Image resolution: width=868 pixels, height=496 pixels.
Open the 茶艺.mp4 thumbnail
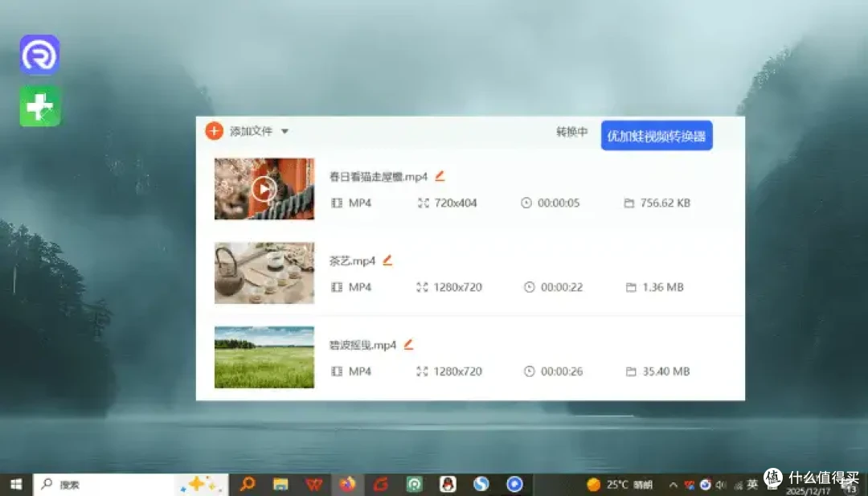(264, 273)
